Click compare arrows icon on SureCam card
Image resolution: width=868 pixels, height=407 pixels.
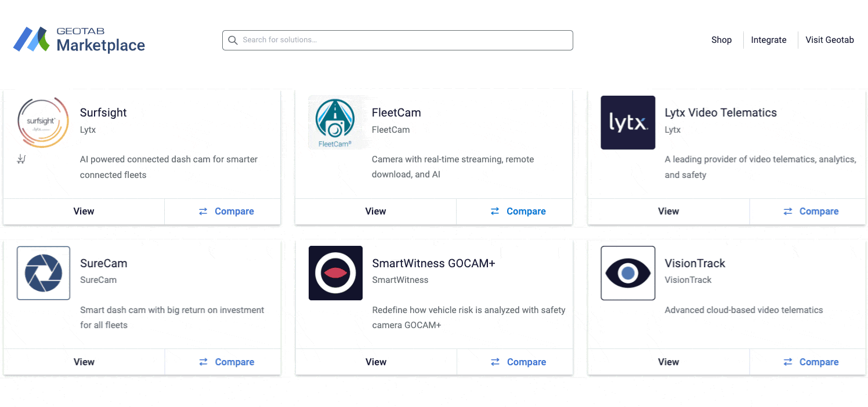tap(204, 362)
